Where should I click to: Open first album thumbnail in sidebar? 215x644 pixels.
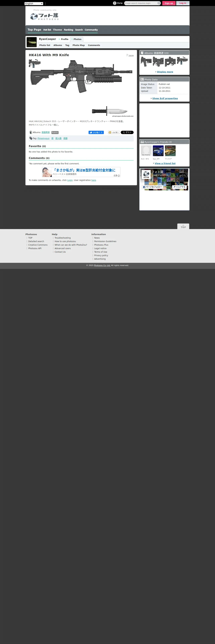tap(146, 62)
